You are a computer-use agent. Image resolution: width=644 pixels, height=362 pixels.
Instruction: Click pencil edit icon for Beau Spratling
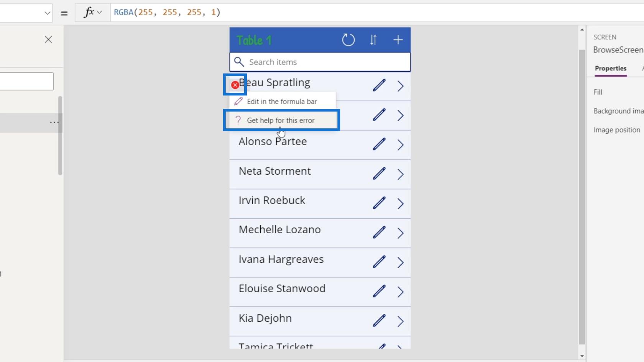pos(379,85)
